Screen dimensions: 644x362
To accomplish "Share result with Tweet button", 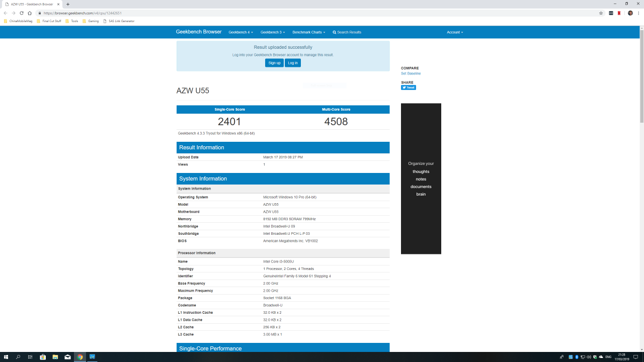I will coord(409,87).
